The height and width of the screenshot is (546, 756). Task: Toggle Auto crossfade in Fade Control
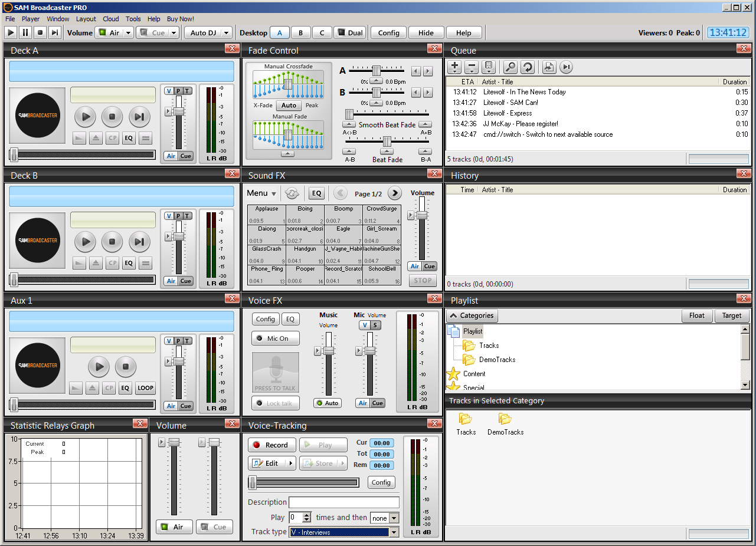click(289, 106)
